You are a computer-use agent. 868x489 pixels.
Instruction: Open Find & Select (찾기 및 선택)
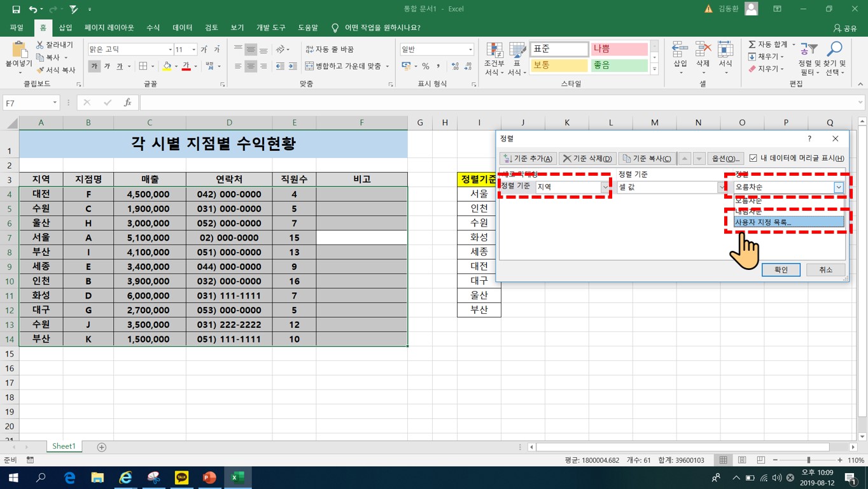[834, 59]
